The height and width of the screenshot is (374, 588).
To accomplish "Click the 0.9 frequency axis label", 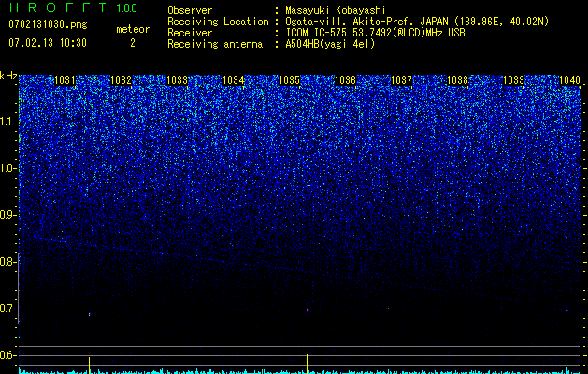I will point(7,215).
